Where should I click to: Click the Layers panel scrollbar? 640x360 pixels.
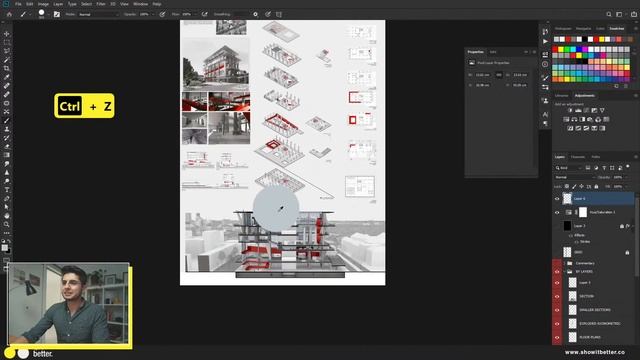click(x=637, y=237)
